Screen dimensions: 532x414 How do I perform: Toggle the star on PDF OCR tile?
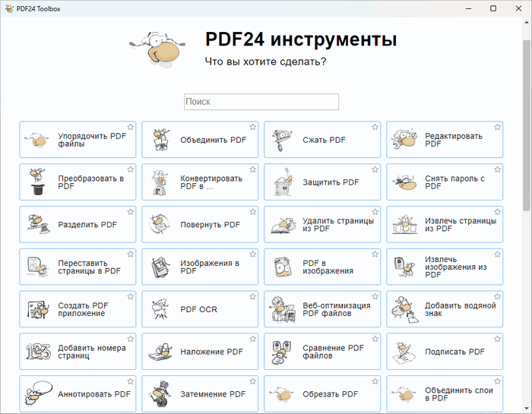coord(253,297)
